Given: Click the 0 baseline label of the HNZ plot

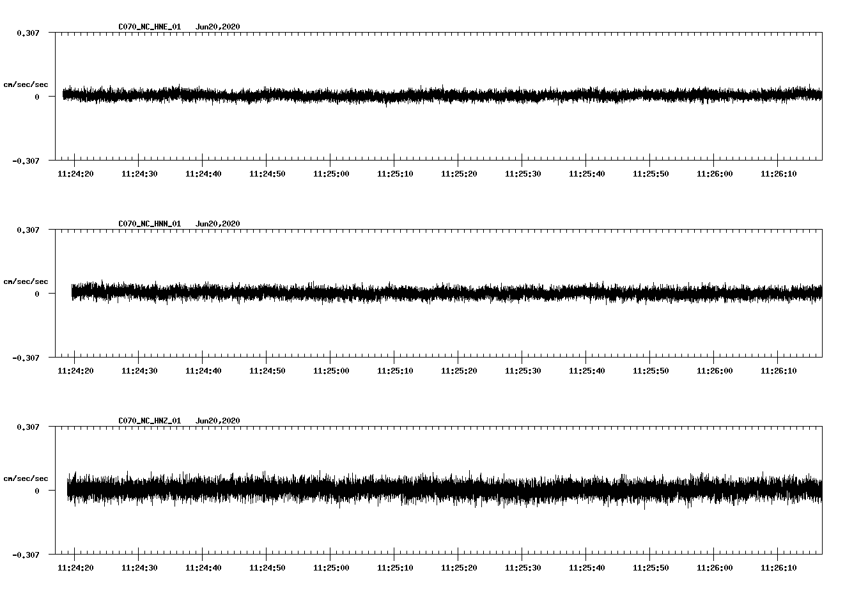Looking at the screenshot, I should 37,491.
